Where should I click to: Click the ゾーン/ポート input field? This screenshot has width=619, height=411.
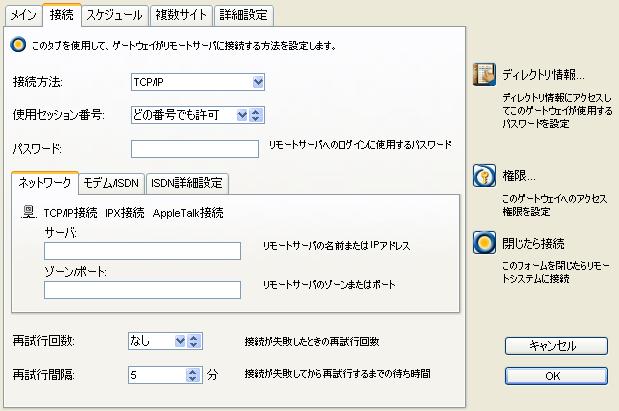(142, 290)
